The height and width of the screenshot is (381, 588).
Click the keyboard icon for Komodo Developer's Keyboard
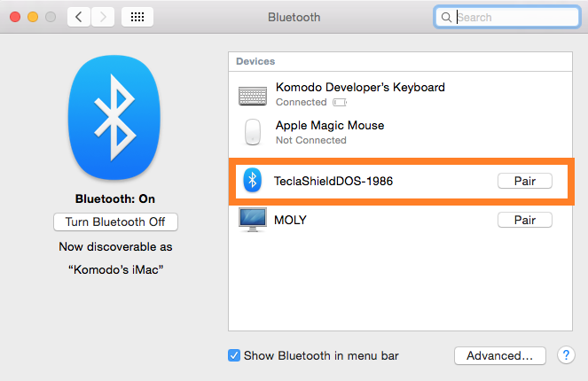tap(253, 95)
